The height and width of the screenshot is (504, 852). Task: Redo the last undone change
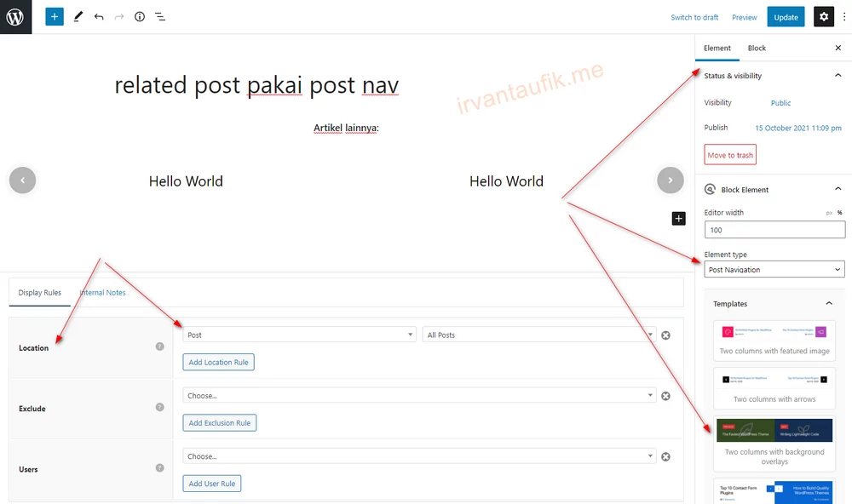(119, 17)
